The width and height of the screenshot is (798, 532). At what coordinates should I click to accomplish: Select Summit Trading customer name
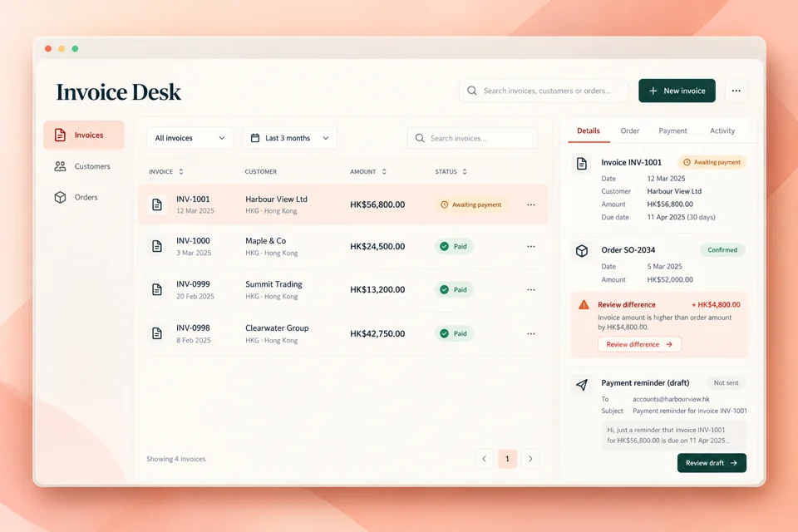coord(273,284)
